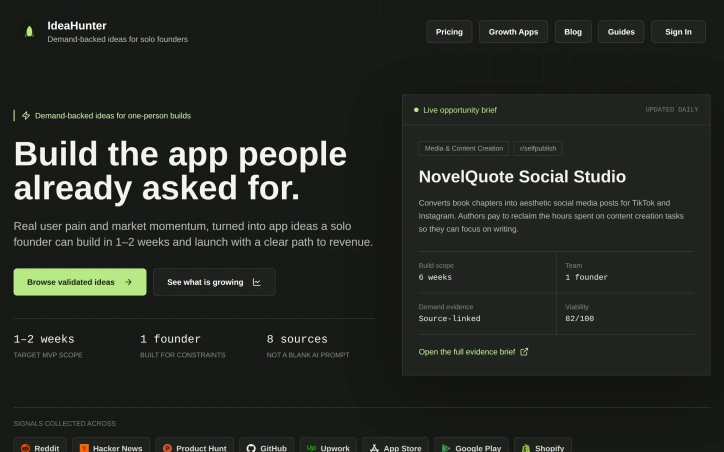Click the green live status dot
This screenshot has height=452, width=724.
point(416,110)
